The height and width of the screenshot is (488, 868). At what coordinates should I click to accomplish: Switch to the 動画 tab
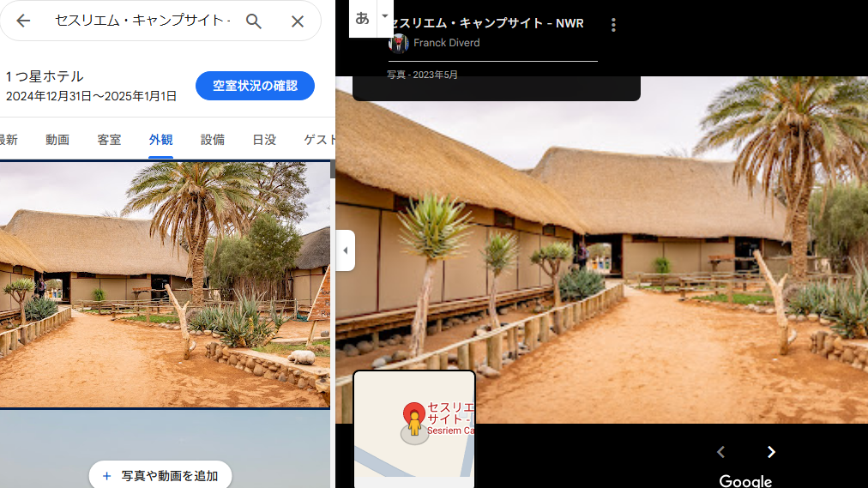pos(57,140)
